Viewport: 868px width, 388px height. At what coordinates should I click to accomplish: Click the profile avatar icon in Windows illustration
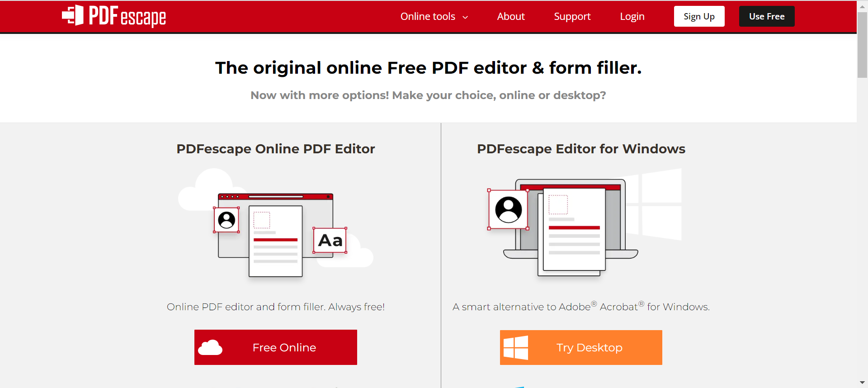coord(508,209)
